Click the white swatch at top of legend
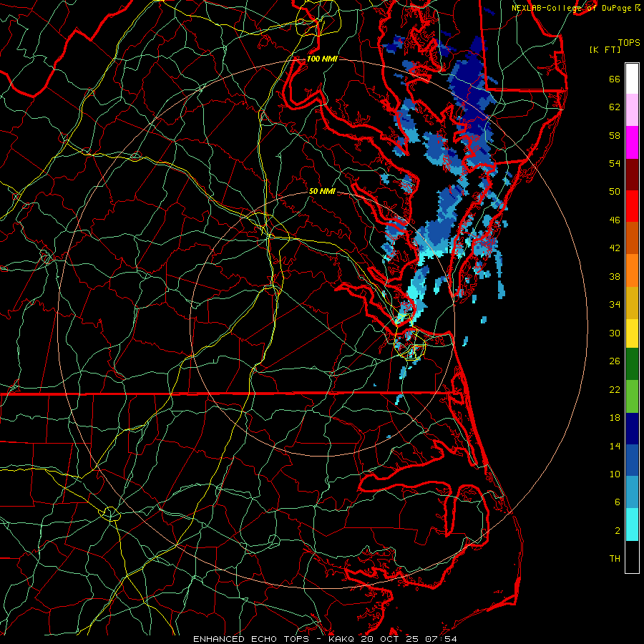Viewport: 644px width, 644px height. [632, 79]
